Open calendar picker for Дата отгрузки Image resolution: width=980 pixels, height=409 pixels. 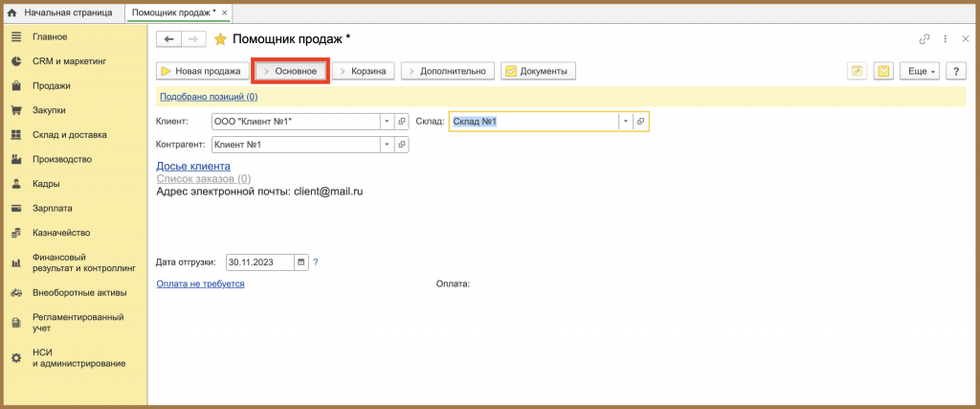(301, 262)
